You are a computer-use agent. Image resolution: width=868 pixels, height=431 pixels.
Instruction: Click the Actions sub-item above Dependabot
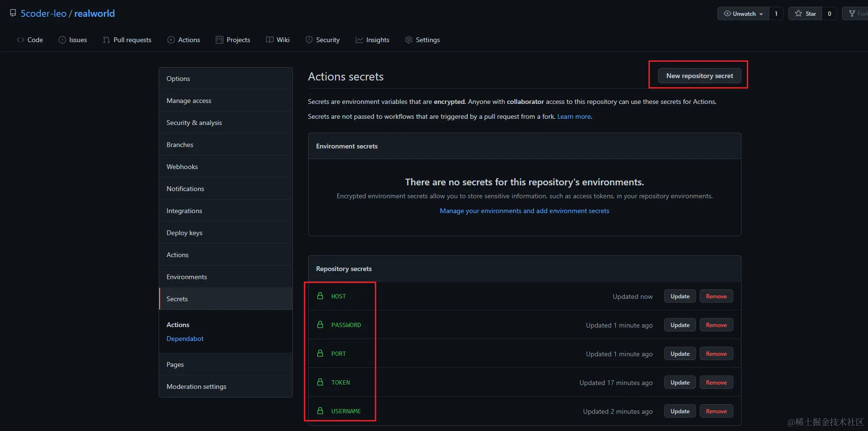(178, 325)
